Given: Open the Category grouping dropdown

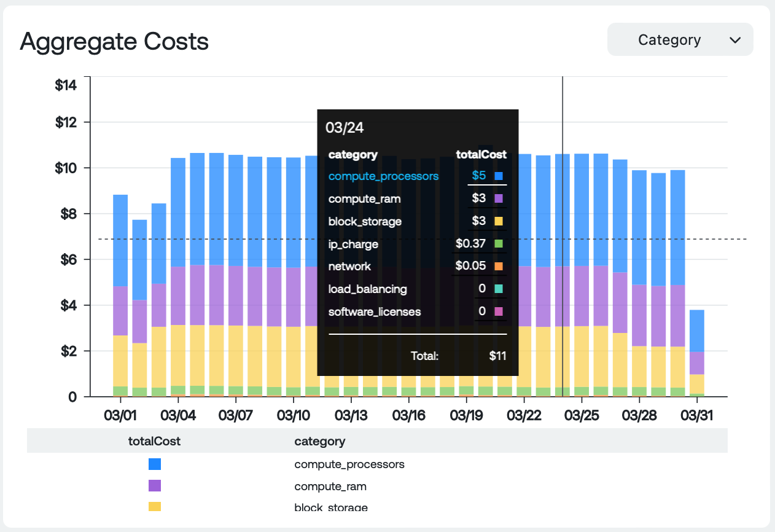Looking at the screenshot, I should 680,40.
